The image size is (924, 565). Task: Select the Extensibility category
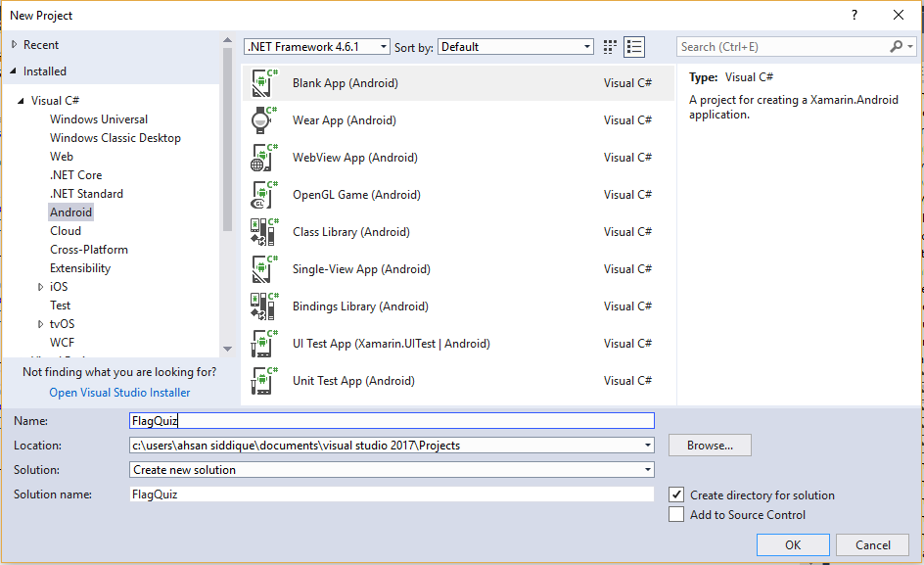[80, 267]
